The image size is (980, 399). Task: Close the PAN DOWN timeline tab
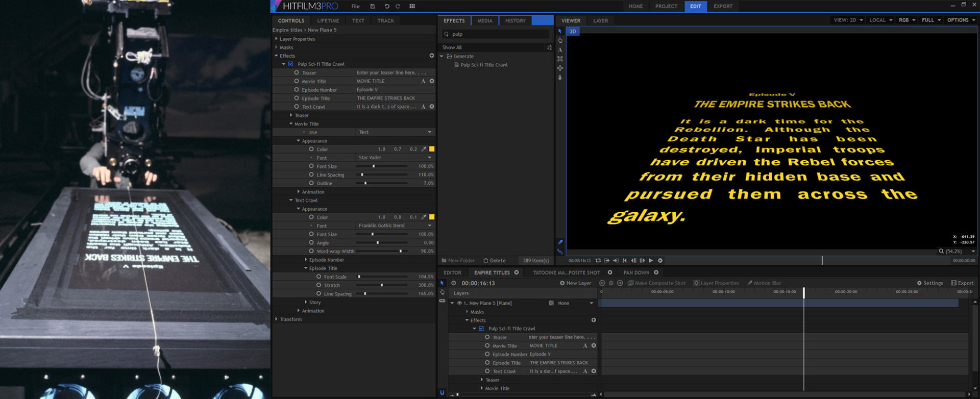(656, 272)
